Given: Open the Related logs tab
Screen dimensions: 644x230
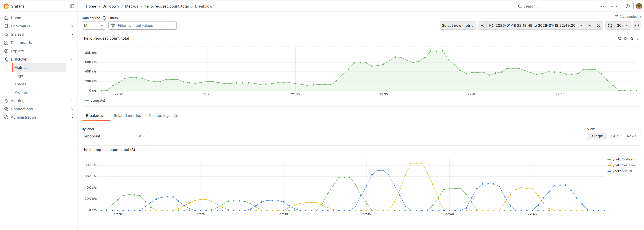Looking at the screenshot, I should coord(160,116).
